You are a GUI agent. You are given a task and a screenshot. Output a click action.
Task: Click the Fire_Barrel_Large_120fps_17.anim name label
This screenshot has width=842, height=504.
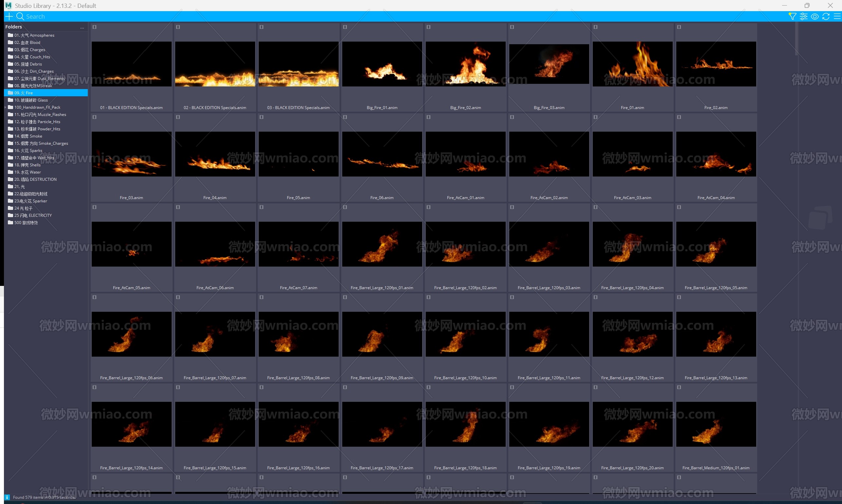tap(382, 468)
